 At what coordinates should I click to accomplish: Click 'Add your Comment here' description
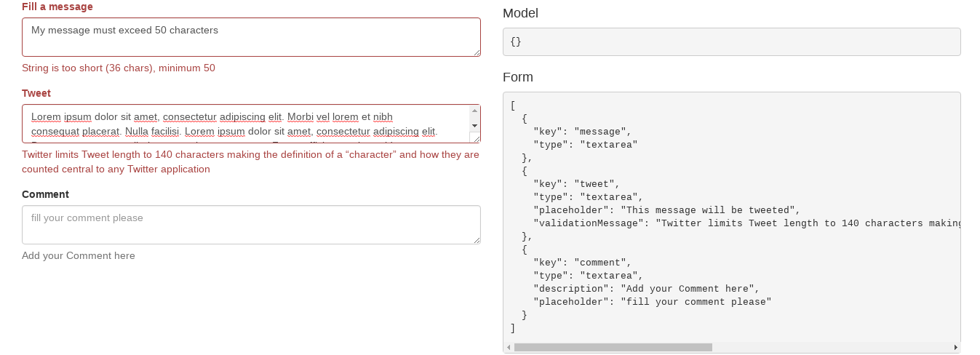(x=79, y=255)
